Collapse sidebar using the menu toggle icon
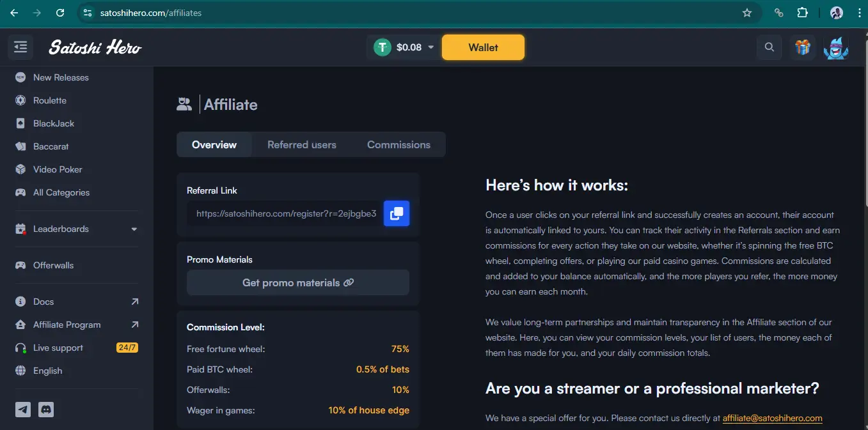Viewport: 868px width, 430px height. click(x=20, y=47)
